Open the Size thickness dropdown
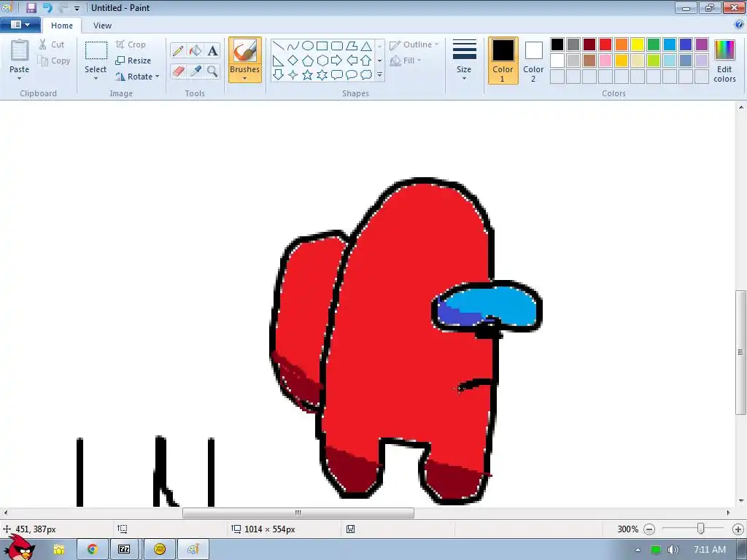This screenshot has height=560, width=747. point(464,60)
